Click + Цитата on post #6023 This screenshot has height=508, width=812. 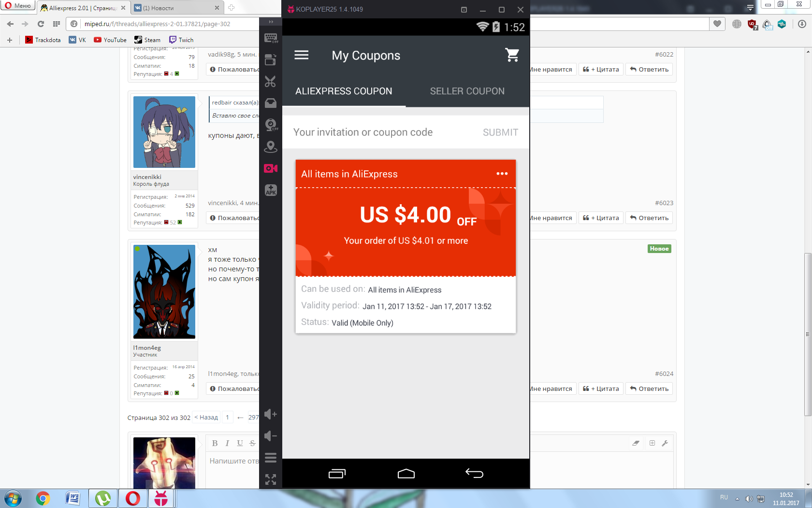(601, 218)
